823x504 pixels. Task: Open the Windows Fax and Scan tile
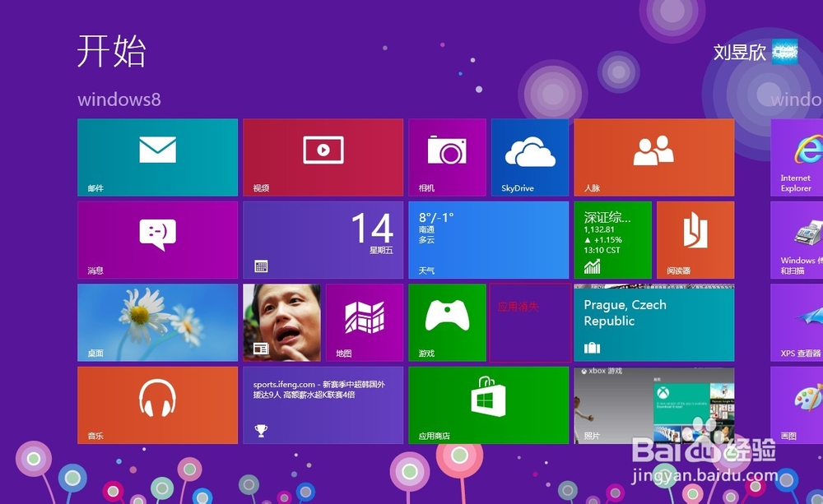[797, 240]
